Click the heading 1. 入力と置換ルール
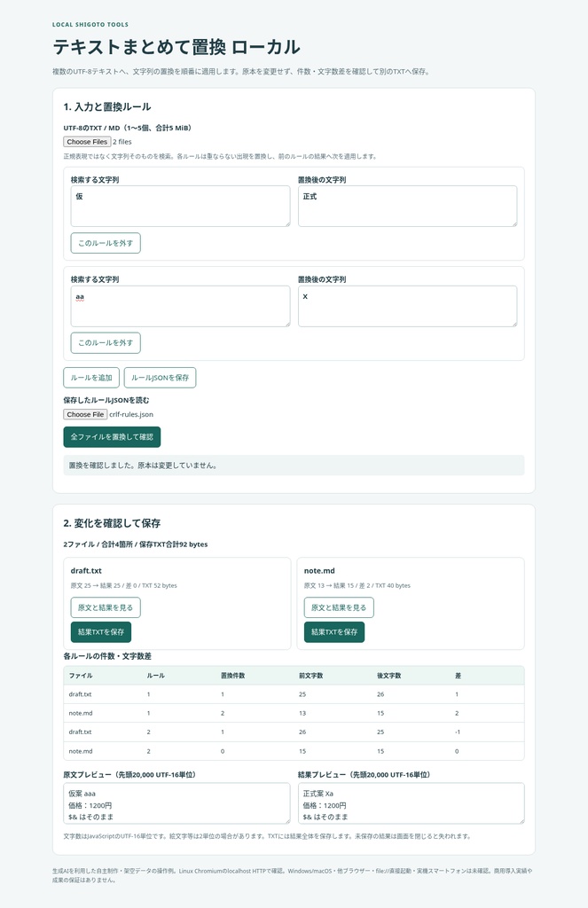Screen dimensions: 588x908 point(107,106)
